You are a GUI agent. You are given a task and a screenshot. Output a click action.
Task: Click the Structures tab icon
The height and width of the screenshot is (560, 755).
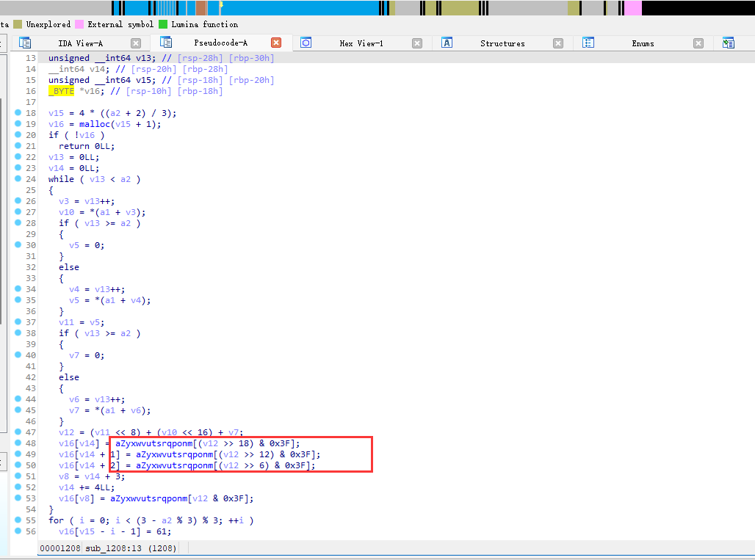click(x=447, y=43)
